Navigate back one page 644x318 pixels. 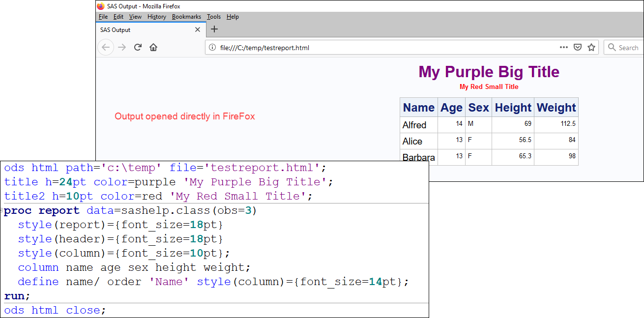click(x=106, y=47)
